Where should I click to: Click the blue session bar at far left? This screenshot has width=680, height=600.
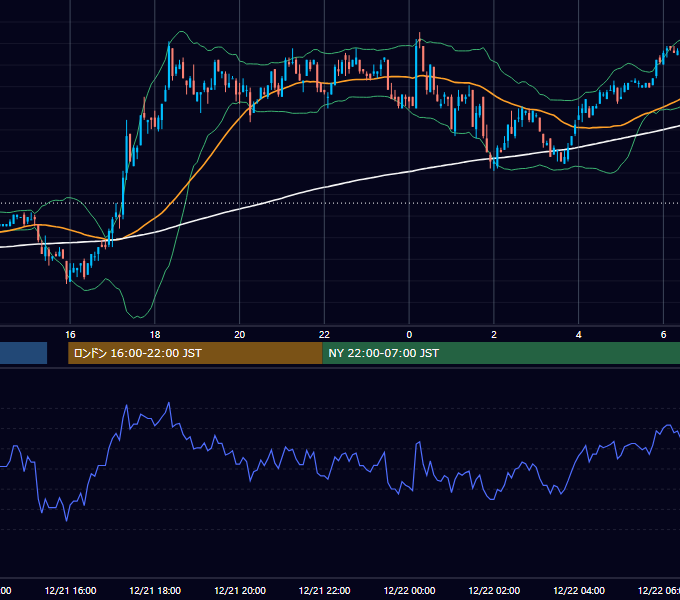pos(23,353)
